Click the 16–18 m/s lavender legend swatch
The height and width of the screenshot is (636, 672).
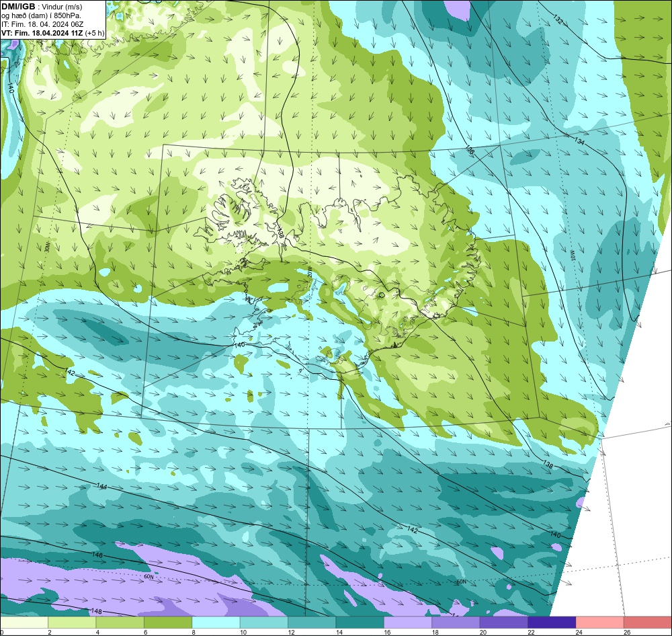click(x=408, y=623)
